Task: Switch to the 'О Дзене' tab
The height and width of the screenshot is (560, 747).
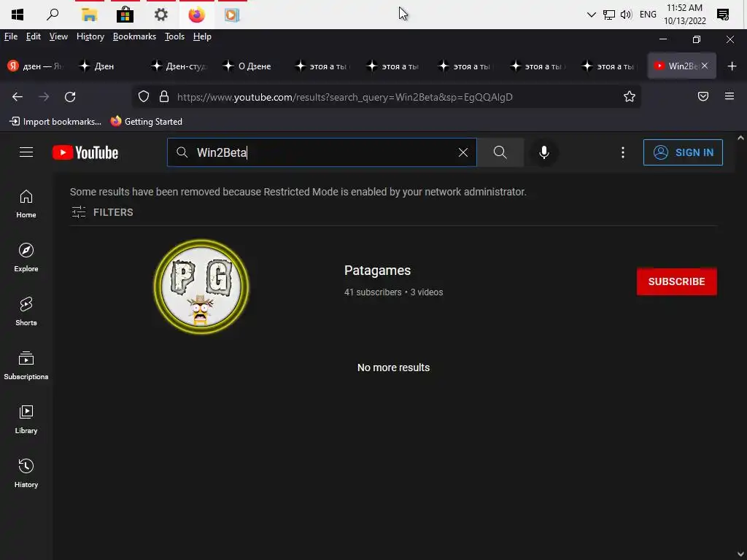Action: coord(250,66)
